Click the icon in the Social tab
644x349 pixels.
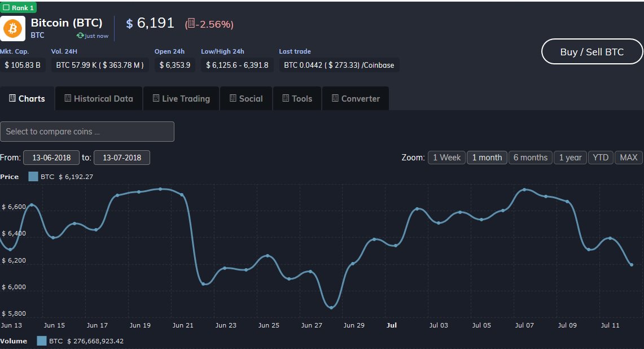click(x=233, y=98)
